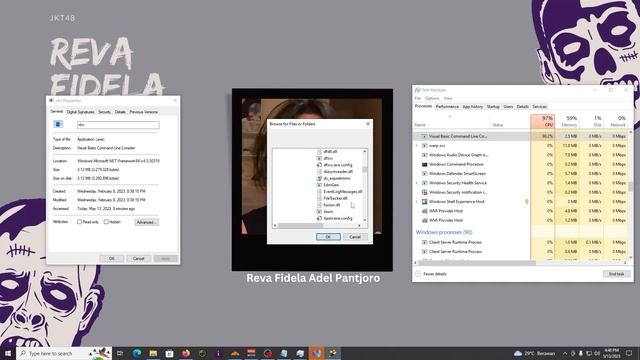
Task: Click dfsvc.exe.config file icon in Browse dialog
Action: pyautogui.click(x=319, y=165)
